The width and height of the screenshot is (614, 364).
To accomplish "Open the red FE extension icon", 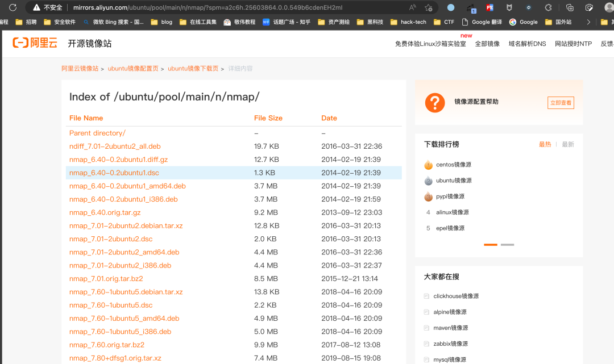I will coord(489,7).
